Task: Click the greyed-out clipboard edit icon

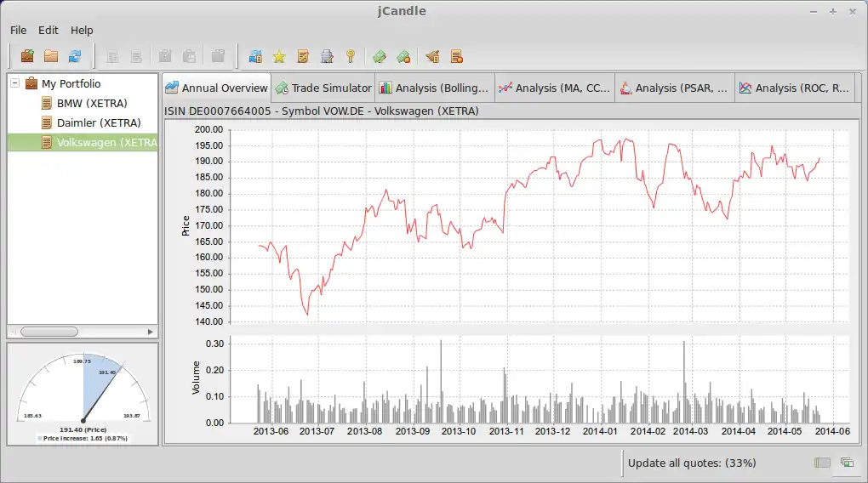Action: point(165,56)
